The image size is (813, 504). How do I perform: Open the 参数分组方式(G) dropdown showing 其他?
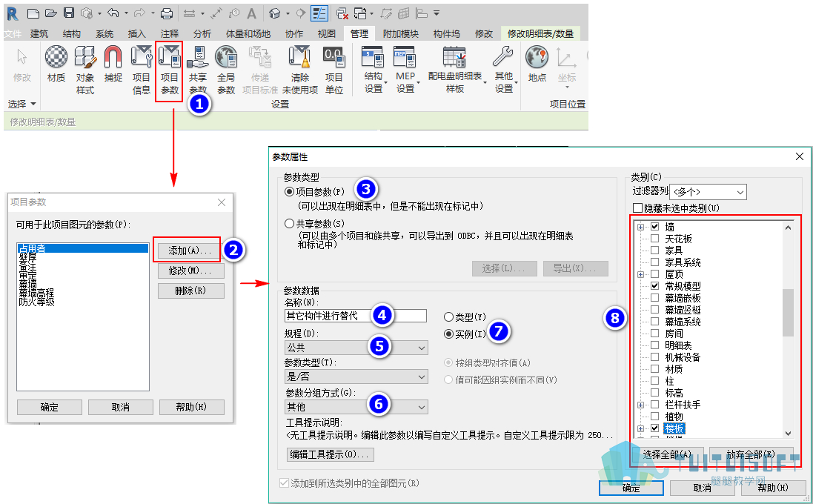pos(356,407)
